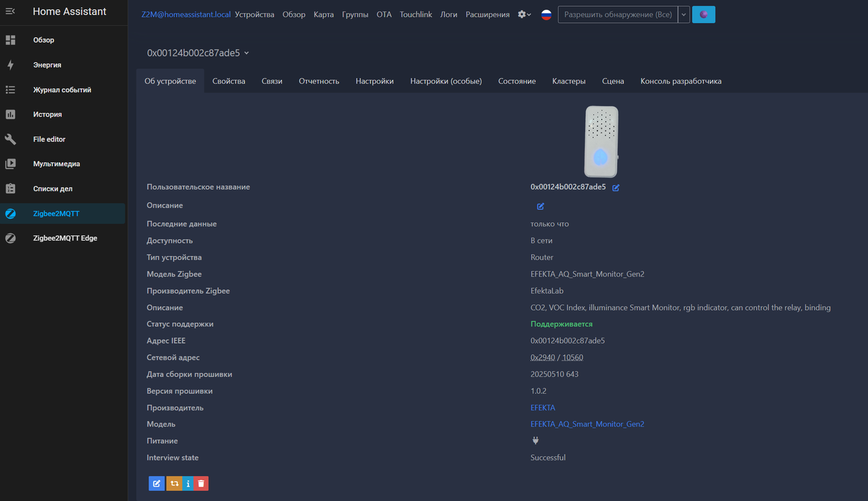The height and width of the screenshot is (501, 868).
Task: Open Энергия lightning bolt icon
Action: coord(10,65)
